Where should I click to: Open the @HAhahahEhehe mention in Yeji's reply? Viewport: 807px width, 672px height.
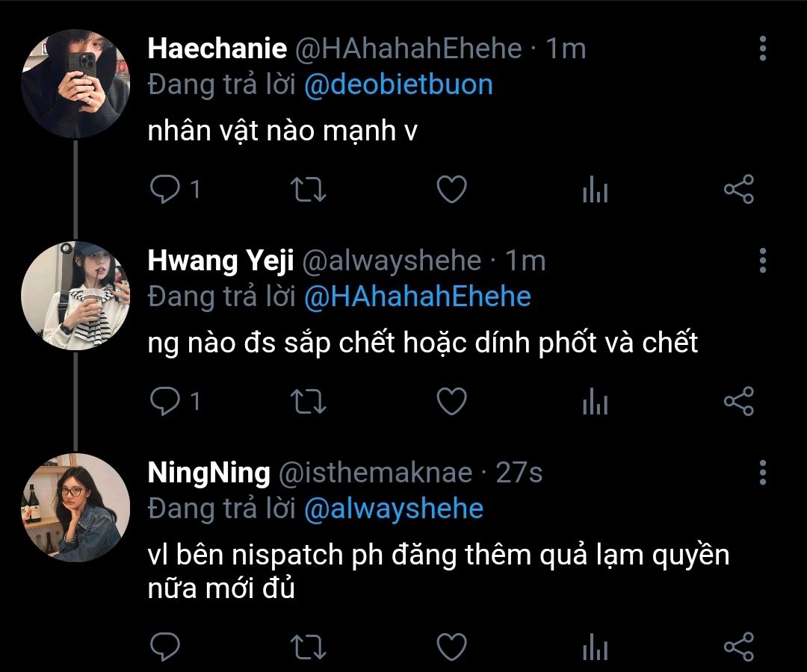coord(417,296)
